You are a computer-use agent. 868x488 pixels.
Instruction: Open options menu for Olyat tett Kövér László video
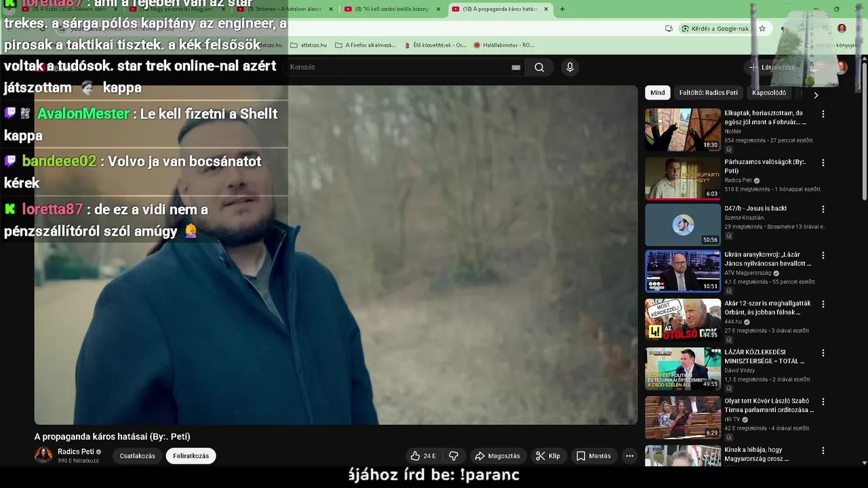pyautogui.click(x=823, y=402)
